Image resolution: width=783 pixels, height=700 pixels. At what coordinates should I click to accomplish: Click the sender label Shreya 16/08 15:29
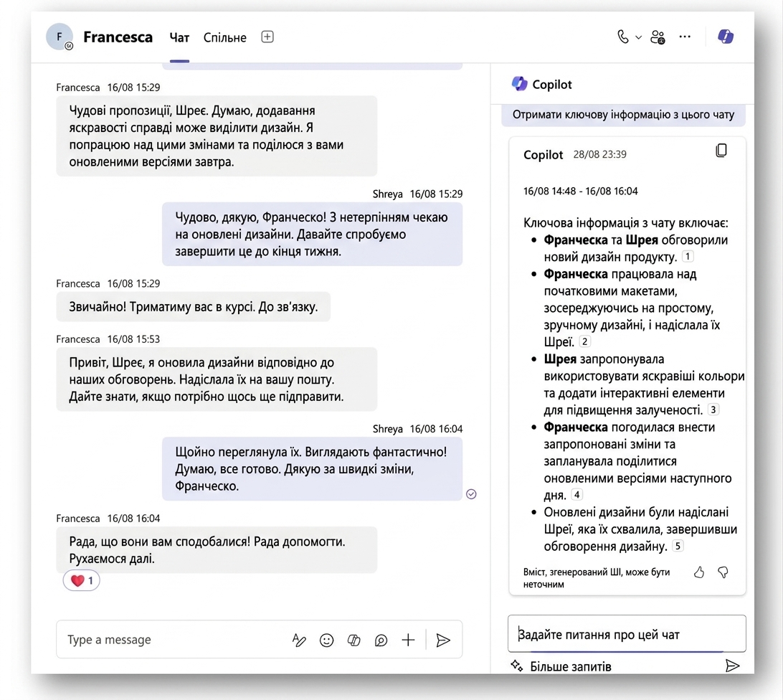(x=417, y=194)
